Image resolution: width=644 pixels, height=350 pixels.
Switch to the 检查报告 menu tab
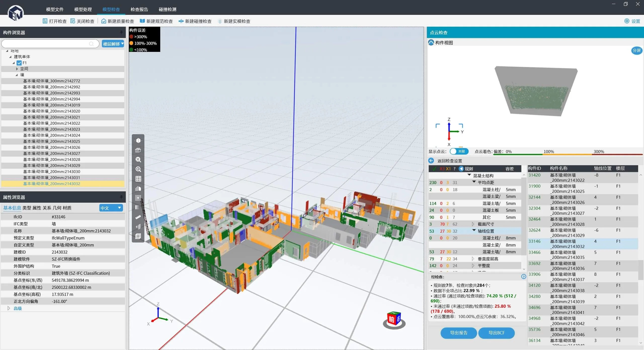tap(139, 9)
